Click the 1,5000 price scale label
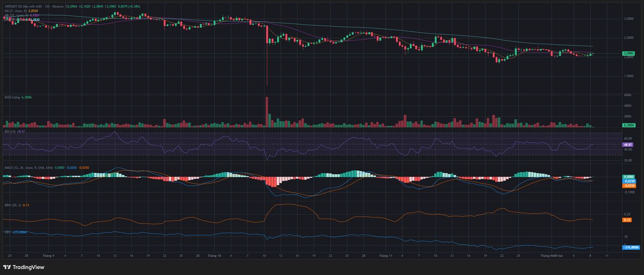This screenshot has height=275, width=644. coord(628,76)
